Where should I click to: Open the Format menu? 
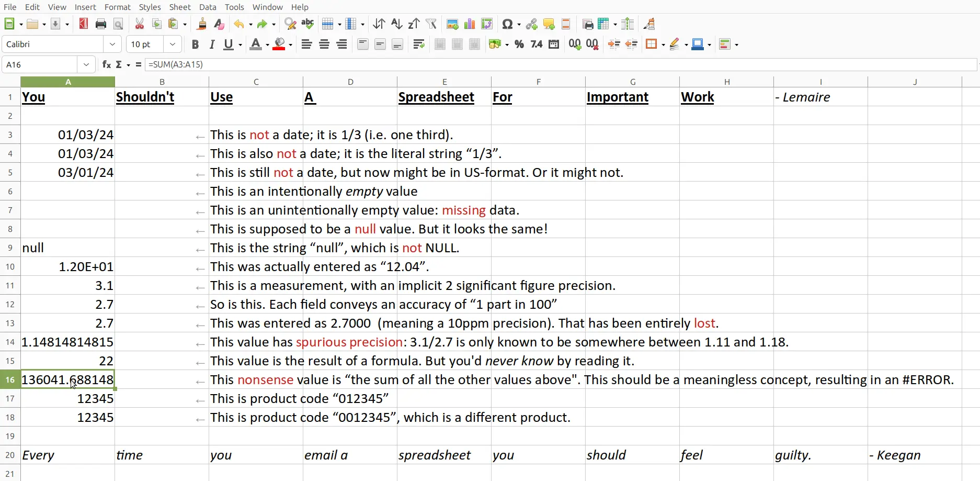118,7
